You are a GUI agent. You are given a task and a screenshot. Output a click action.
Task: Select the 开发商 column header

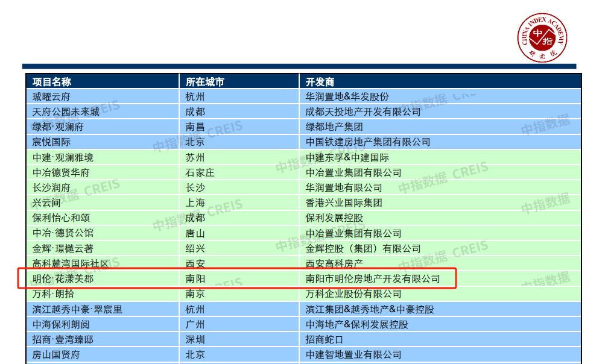pyautogui.click(x=320, y=82)
